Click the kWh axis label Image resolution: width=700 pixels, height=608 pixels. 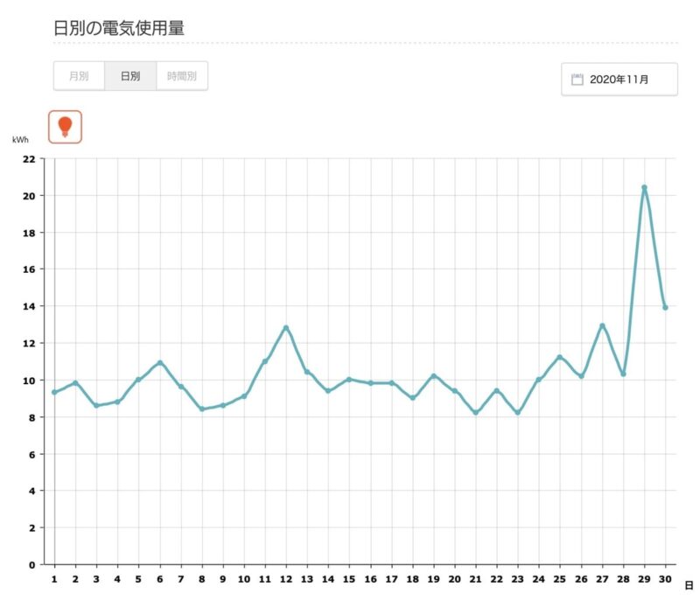22,136
